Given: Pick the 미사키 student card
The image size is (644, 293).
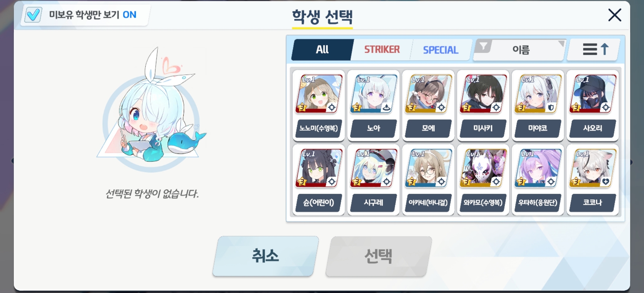Looking at the screenshot, I should [x=483, y=105].
